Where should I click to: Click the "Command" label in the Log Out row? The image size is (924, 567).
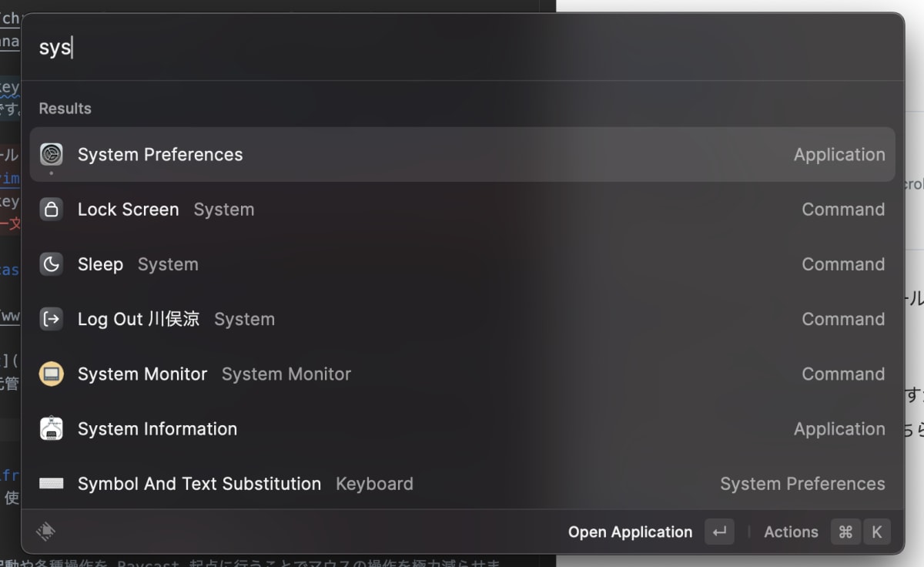843,319
